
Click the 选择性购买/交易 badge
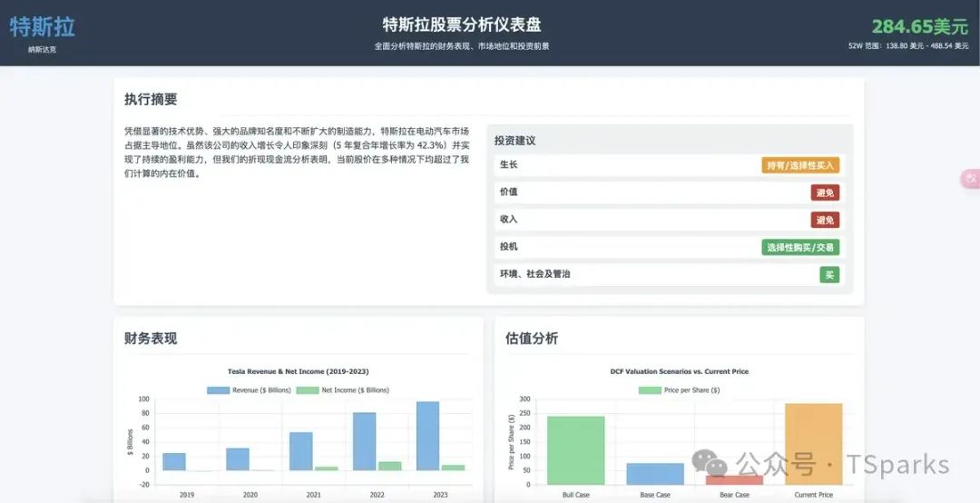(x=800, y=247)
